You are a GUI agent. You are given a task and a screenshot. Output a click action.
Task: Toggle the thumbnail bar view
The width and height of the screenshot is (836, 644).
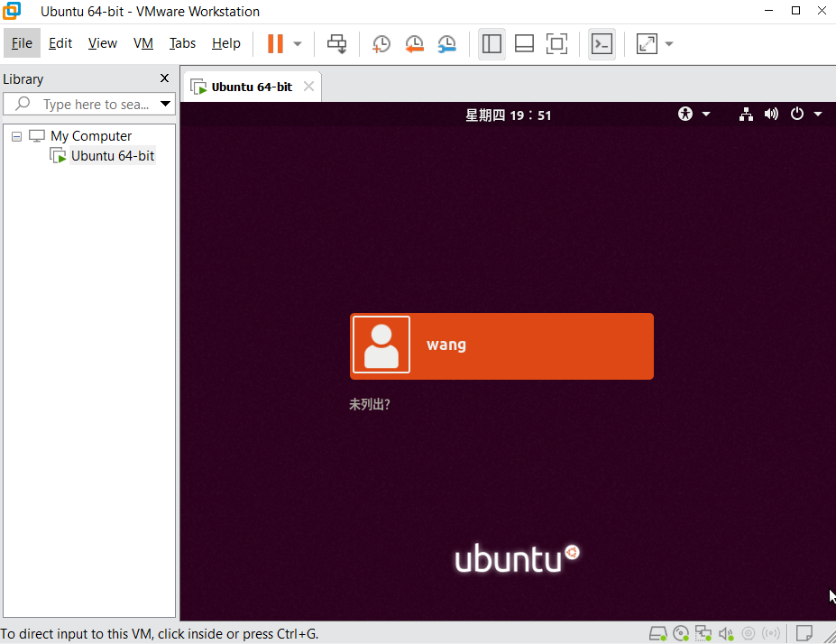(x=524, y=43)
